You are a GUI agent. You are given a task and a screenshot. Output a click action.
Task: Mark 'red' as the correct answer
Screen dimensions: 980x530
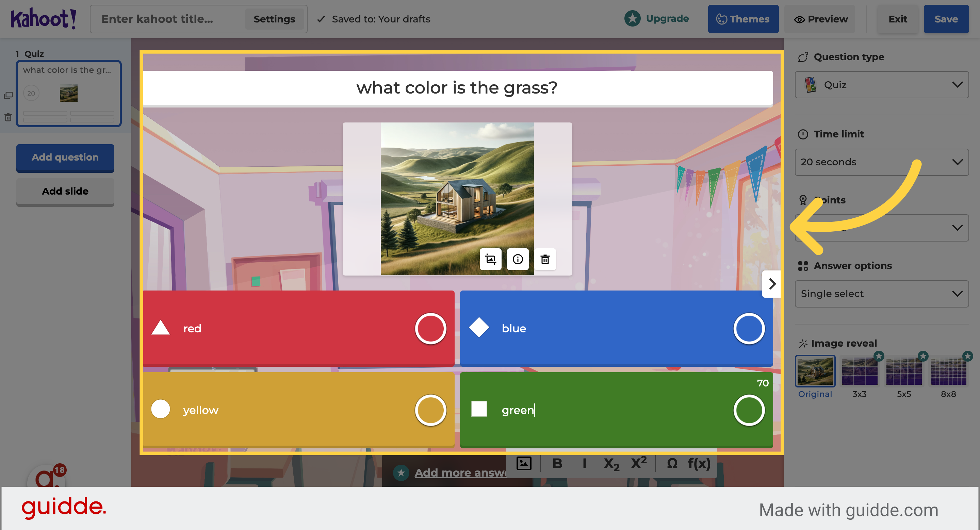tap(431, 328)
